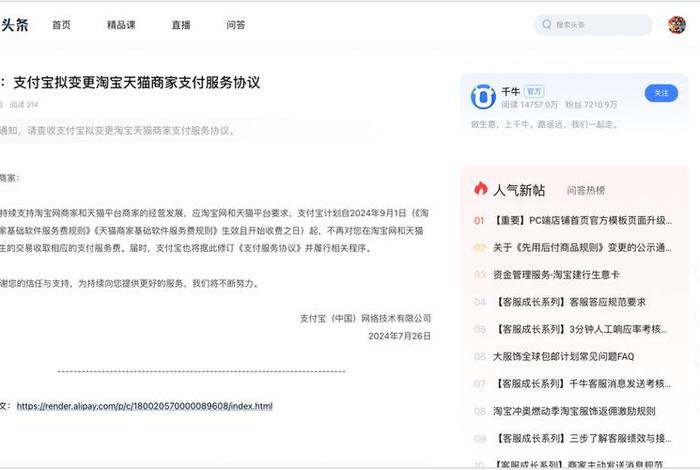
Task: Open the 三步了解客服绩效 post
Action: (x=582, y=438)
